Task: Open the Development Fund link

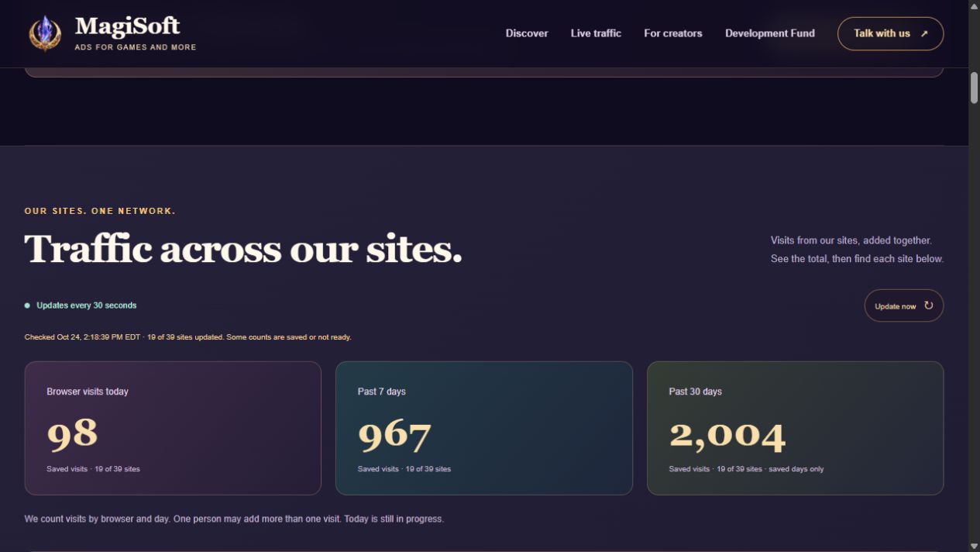Action: coord(770,33)
